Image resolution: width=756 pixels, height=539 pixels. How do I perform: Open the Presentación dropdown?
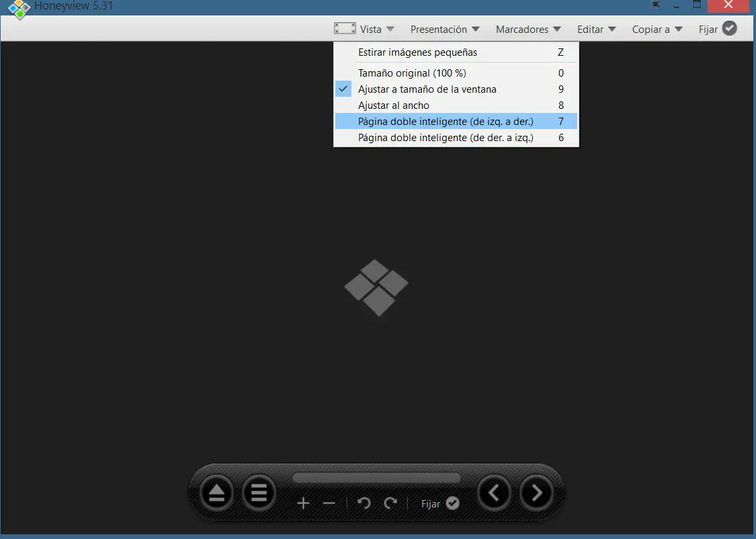coord(445,30)
